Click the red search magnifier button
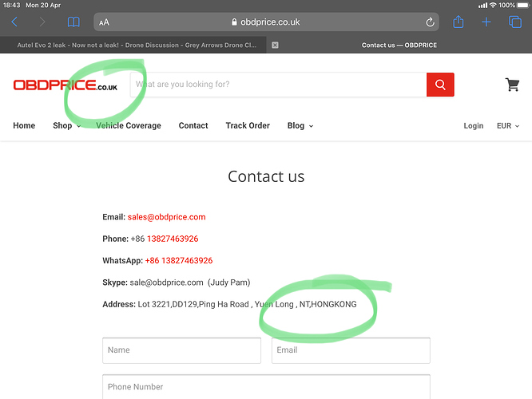Image resolution: width=532 pixels, height=399 pixels. [x=440, y=85]
